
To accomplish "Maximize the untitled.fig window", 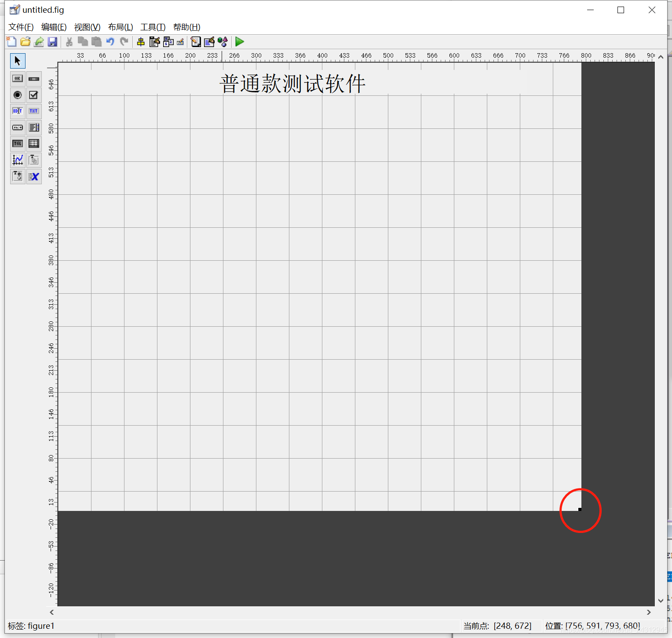I will click(621, 10).
